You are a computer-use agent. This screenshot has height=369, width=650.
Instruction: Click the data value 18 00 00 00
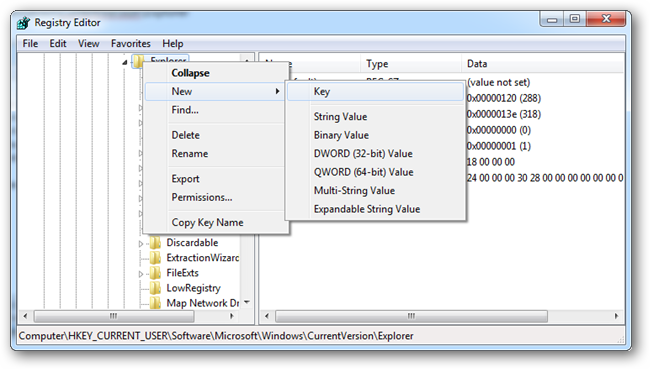coord(491,162)
